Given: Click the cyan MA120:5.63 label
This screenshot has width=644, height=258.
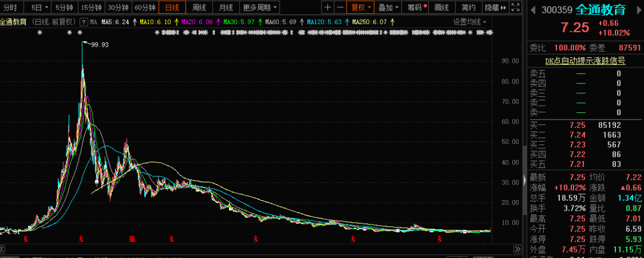Looking at the screenshot, I should click(x=324, y=22).
